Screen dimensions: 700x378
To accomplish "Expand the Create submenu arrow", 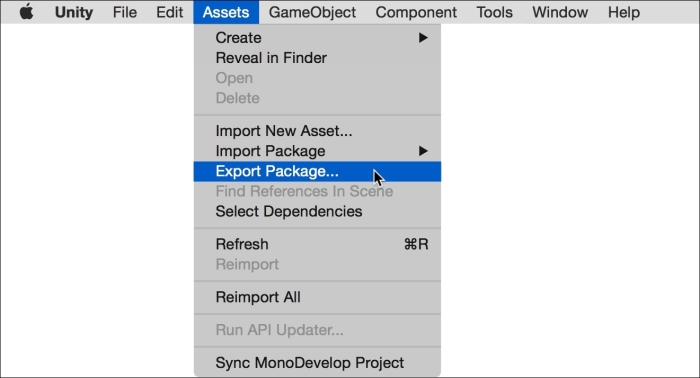I will click(423, 37).
